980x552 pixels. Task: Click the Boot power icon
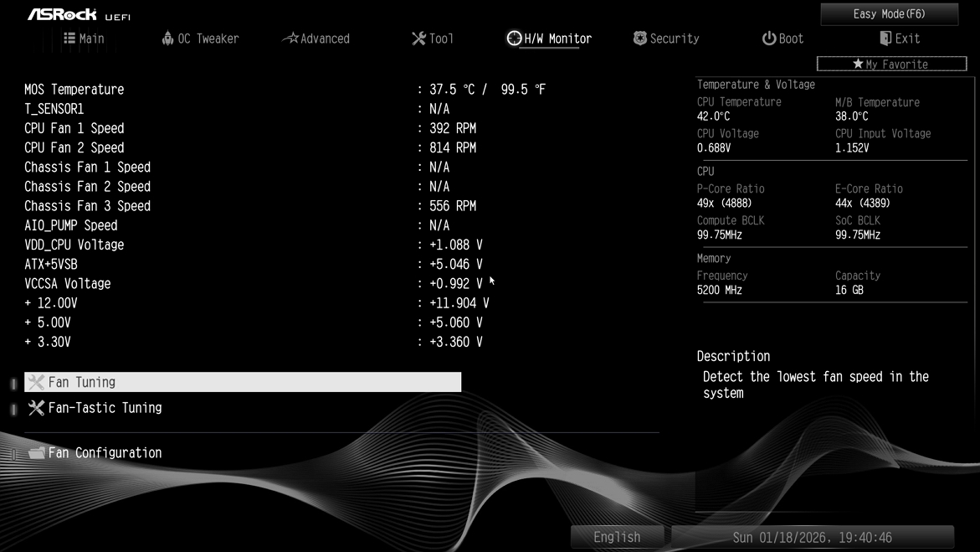tap(767, 38)
